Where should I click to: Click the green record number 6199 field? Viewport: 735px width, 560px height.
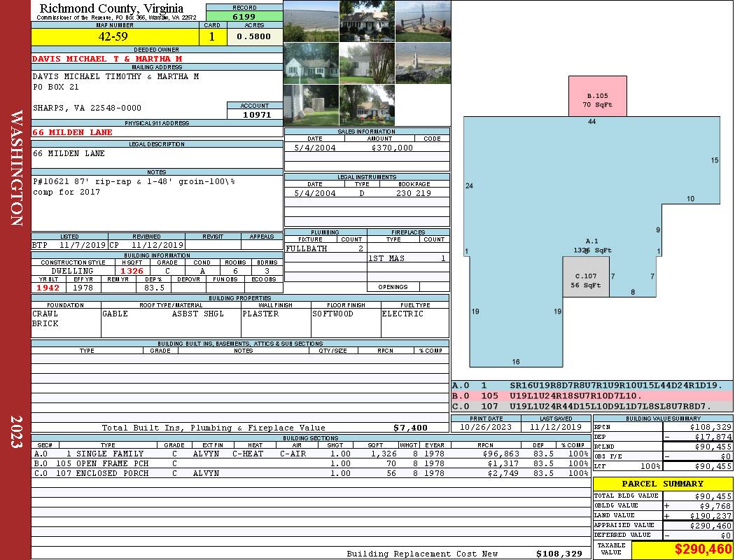(x=244, y=16)
